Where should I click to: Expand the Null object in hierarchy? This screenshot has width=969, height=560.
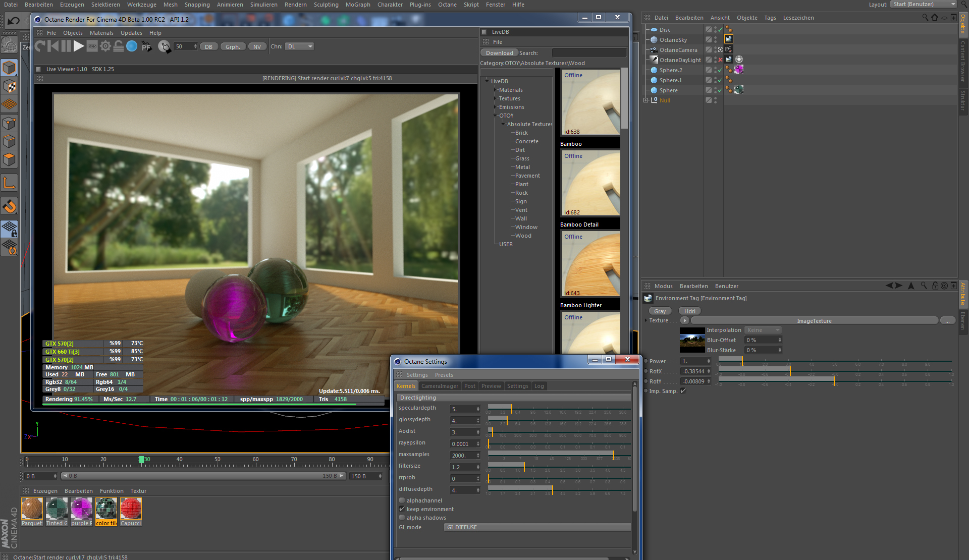646,100
